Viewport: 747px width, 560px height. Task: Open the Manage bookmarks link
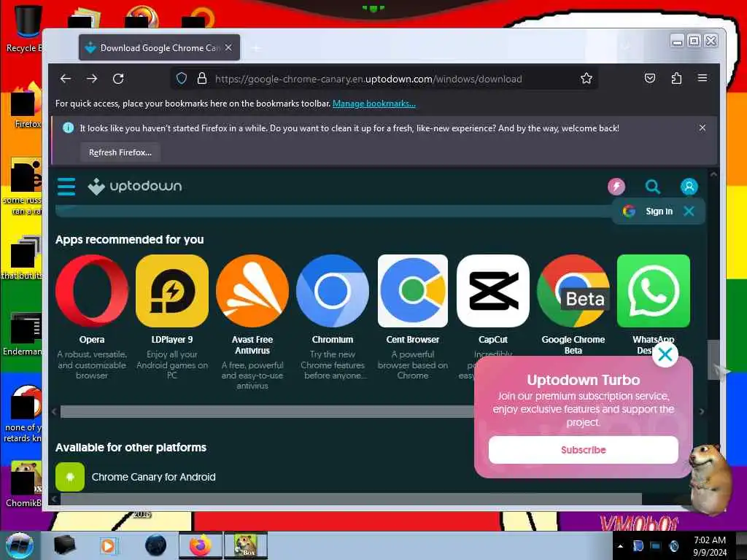click(x=374, y=104)
